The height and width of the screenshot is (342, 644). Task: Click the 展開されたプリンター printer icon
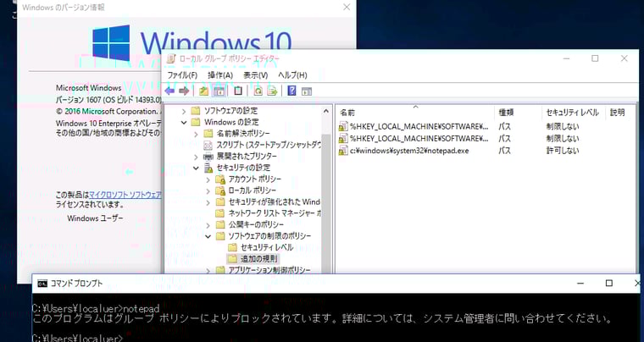(x=208, y=157)
